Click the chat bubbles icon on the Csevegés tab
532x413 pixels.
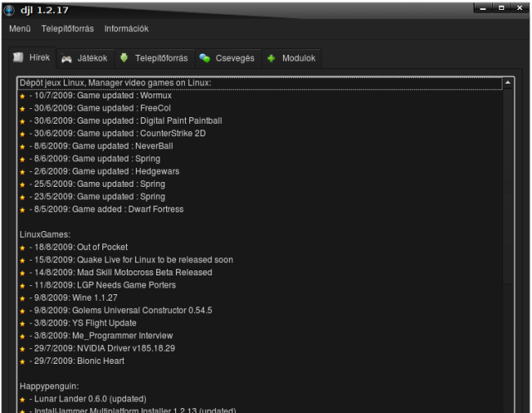pos(205,58)
